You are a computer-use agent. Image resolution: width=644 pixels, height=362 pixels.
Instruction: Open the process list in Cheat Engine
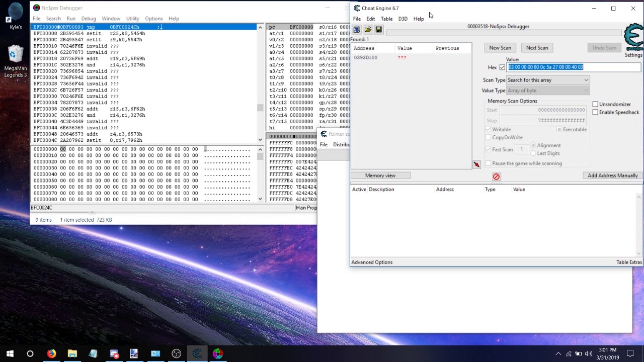point(357,30)
